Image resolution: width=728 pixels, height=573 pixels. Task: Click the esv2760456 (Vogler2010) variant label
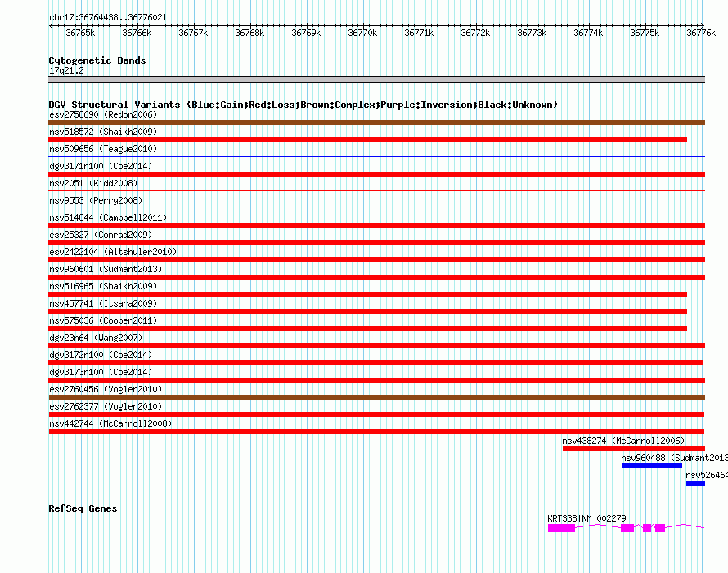pos(106,389)
